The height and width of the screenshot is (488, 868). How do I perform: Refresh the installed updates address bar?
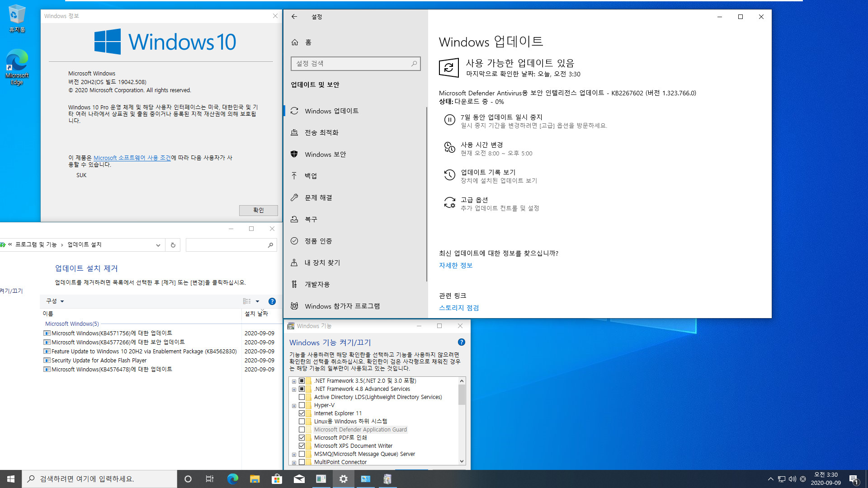pos(173,245)
